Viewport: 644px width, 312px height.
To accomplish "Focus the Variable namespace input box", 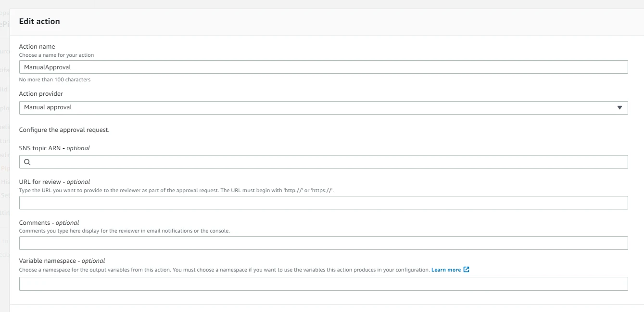I will [323, 284].
